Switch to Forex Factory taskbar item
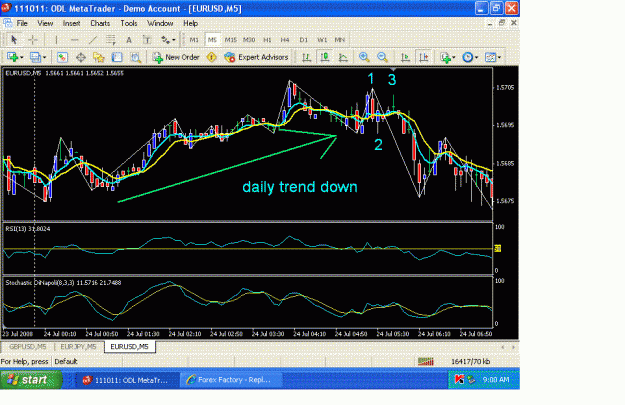Screen dimensions: 625x405 (x=230, y=380)
